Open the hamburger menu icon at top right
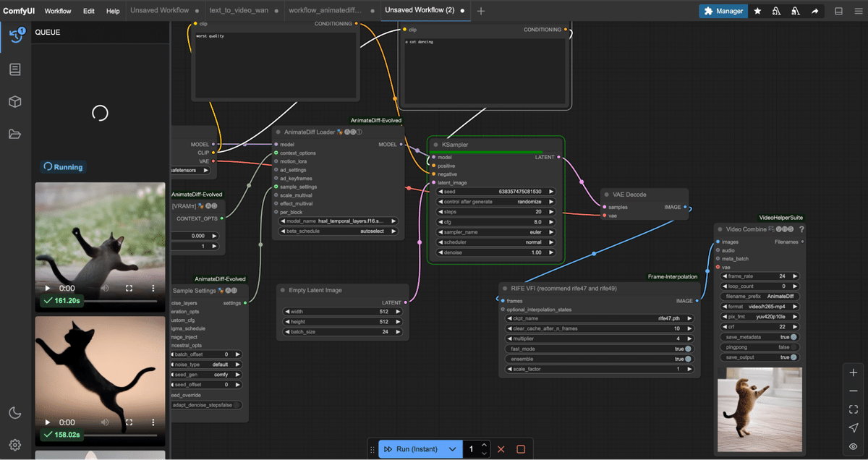Screen dimensions: 868x460 pyautogui.click(x=857, y=11)
